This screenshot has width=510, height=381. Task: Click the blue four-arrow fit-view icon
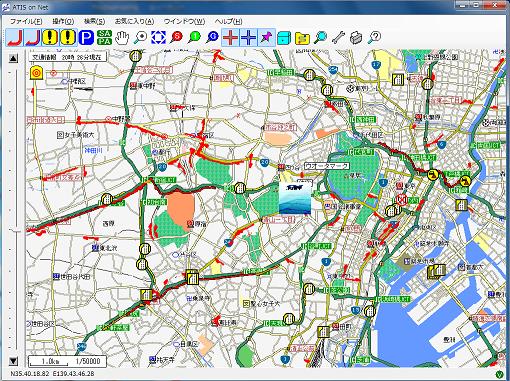(158, 37)
